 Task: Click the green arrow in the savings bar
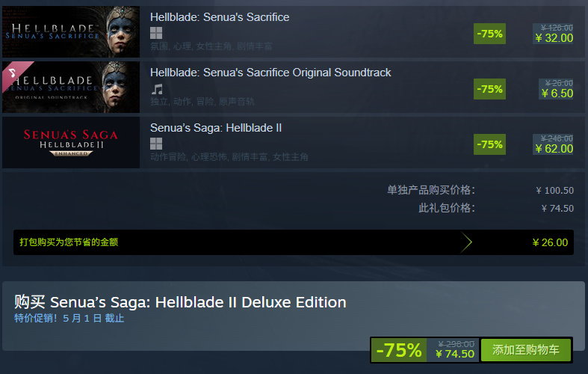point(467,242)
